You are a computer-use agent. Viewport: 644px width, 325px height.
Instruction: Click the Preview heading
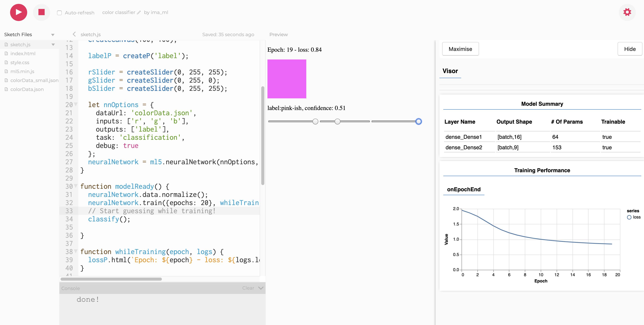pyautogui.click(x=279, y=35)
